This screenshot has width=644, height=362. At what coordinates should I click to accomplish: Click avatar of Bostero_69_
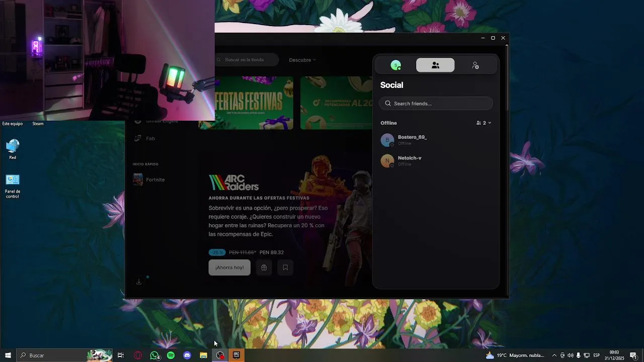point(387,140)
